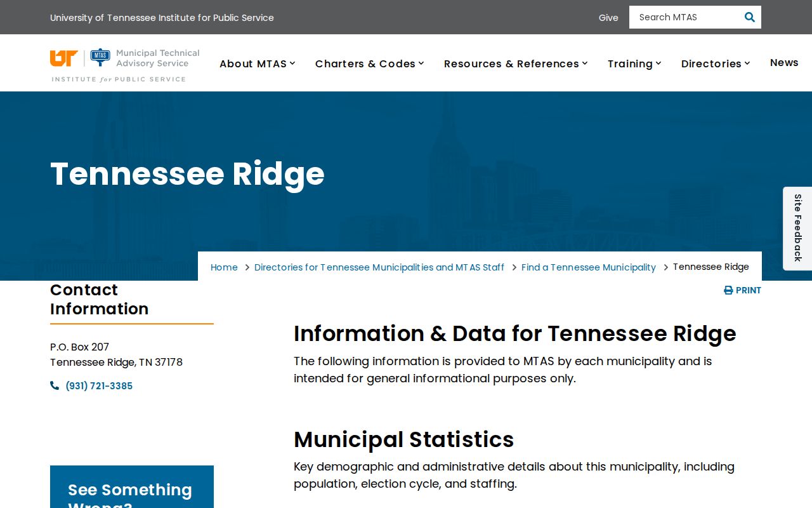
Task: Open the UT MTAS logo homepage
Action: click(x=125, y=65)
